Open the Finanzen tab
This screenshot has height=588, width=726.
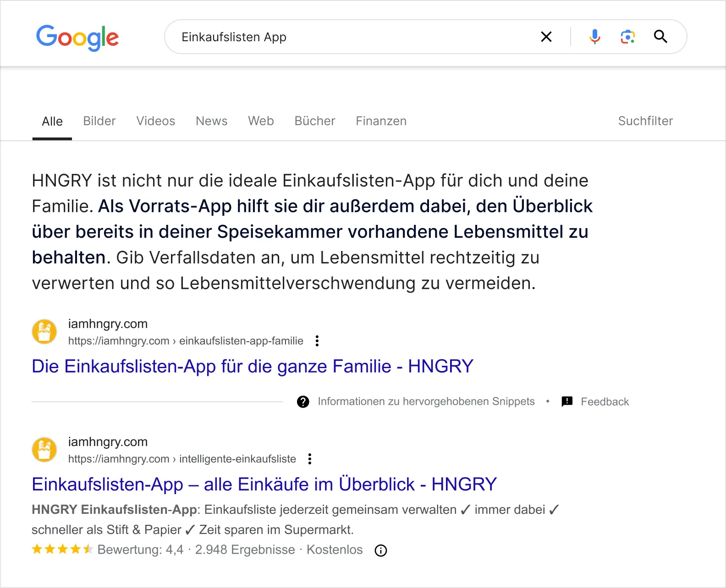pyautogui.click(x=381, y=121)
